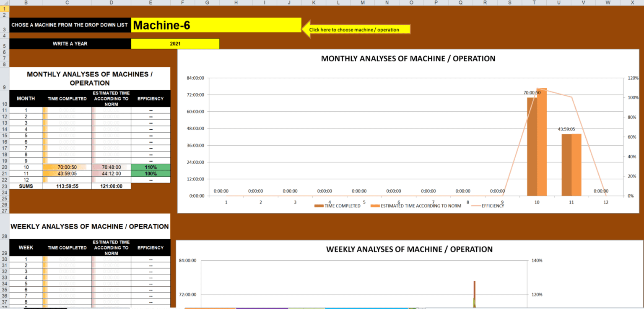Click the 'CHOSE A MACHINE FROM THE DROP DOWN LIST' label
The image size is (644, 309).
click(70, 25)
